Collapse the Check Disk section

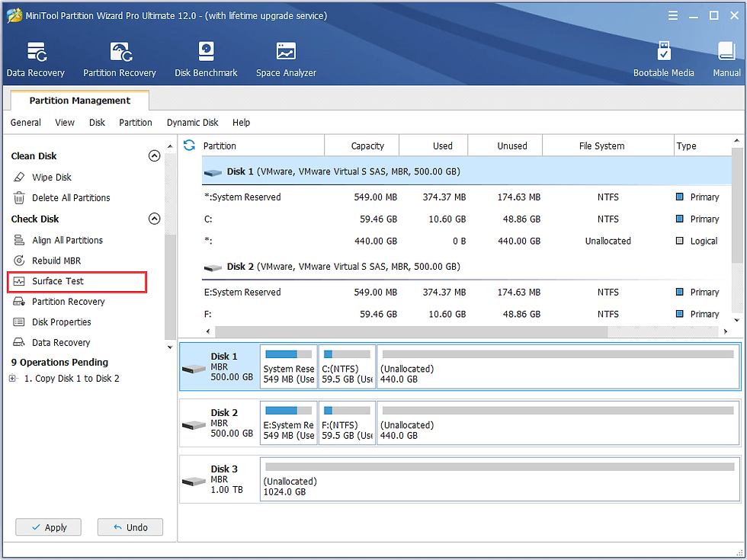[x=154, y=219]
